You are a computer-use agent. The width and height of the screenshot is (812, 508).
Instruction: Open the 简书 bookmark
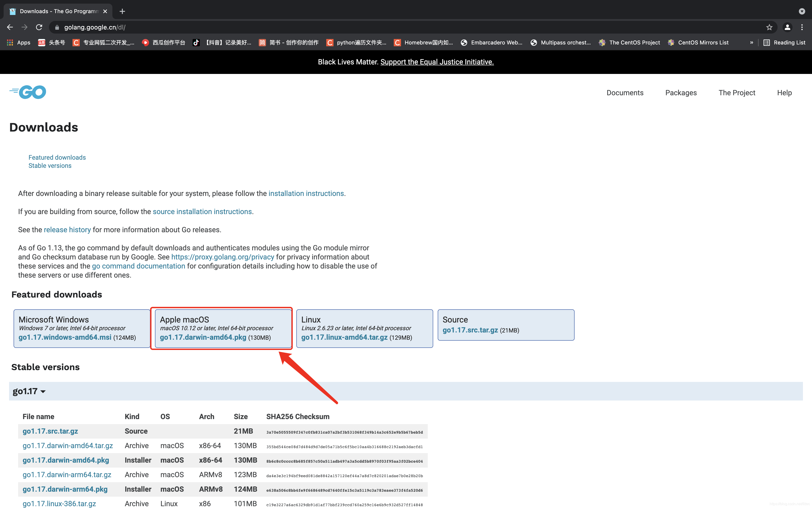[289, 42]
